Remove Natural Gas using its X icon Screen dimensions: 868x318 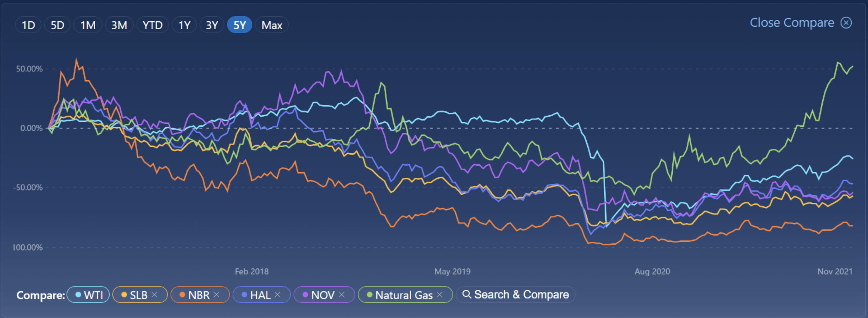click(440, 295)
